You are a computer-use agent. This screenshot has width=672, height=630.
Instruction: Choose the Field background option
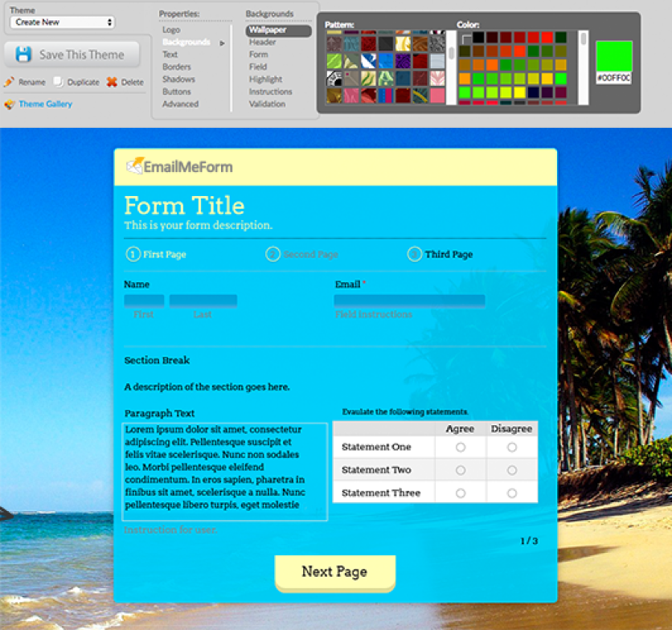[258, 67]
